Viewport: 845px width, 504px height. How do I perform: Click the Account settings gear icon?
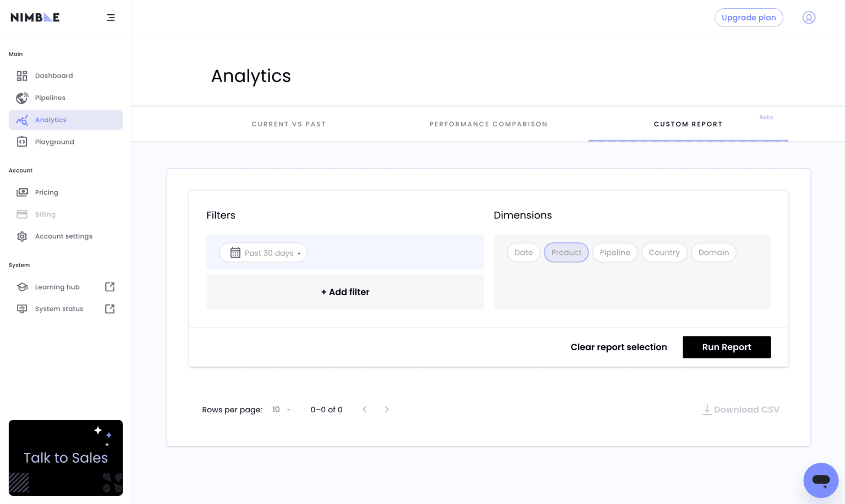[x=22, y=236]
